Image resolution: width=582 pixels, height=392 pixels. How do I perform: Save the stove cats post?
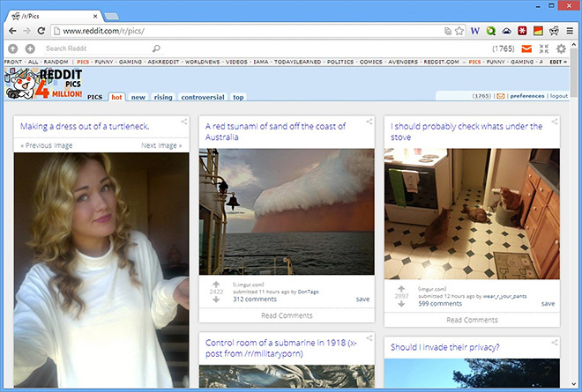pyautogui.click(x=548, y=303)
